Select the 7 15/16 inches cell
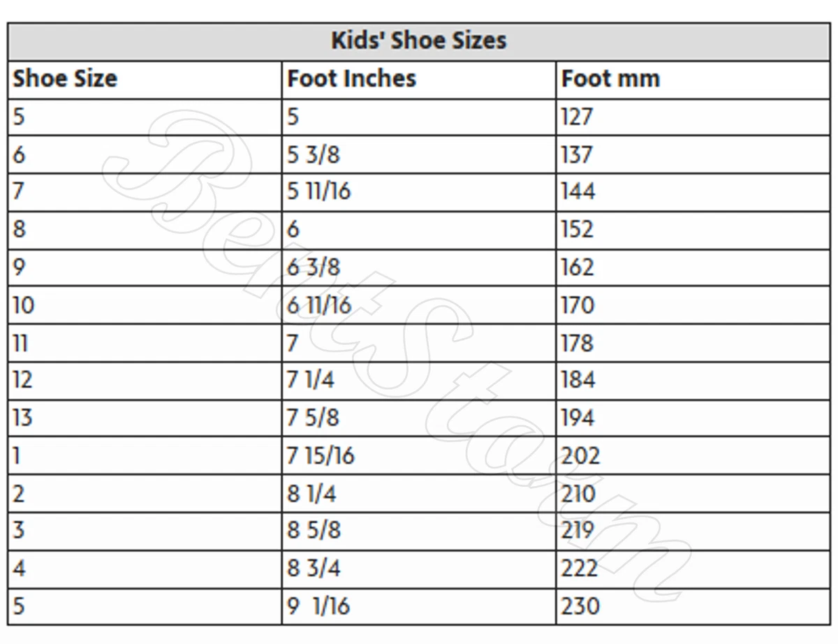Viewport: 838px width, 644px height. (419, 456)
